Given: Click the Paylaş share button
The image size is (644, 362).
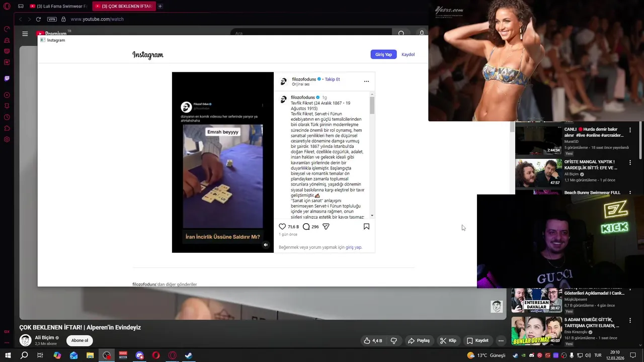Looking at the screenshot, I should click(419, 340).
